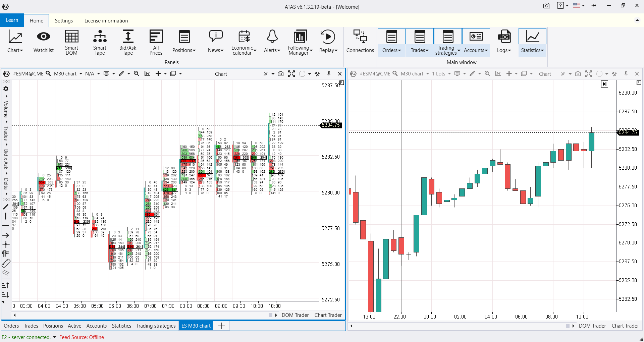Click the scroll-to-last-bar icon on right chart

[x=604, y=84]
